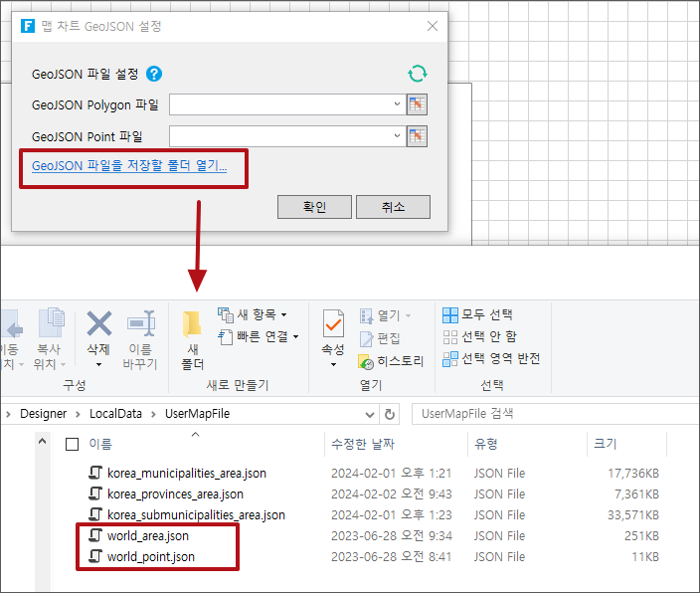Toggle the select-all checkbox in header
Screen dimensions: 700x593
[72, 444]
